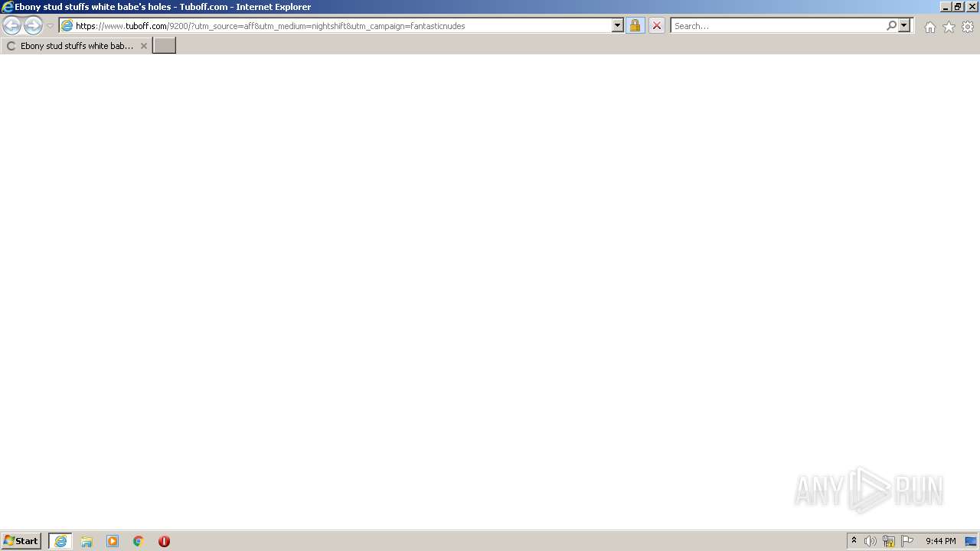Expand the address bar autocomplete dropdown
Viewport: 980px width, 551px height.
coord(618,26)
